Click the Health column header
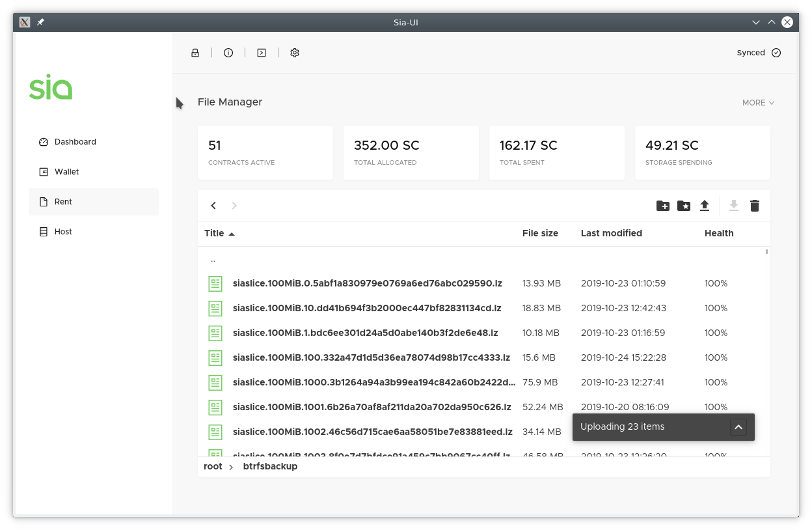812x530 pixels. 719,233
